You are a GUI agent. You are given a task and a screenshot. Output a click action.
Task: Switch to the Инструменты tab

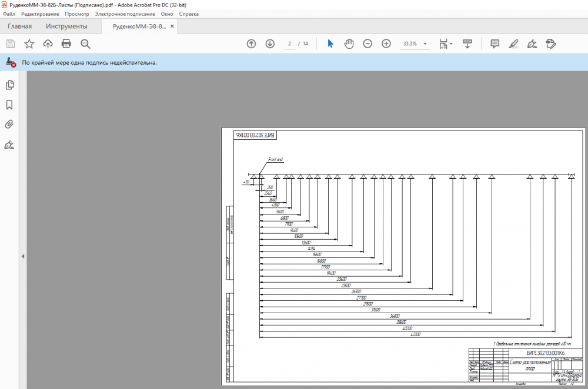pyautogui.click(x=66, y=26)
